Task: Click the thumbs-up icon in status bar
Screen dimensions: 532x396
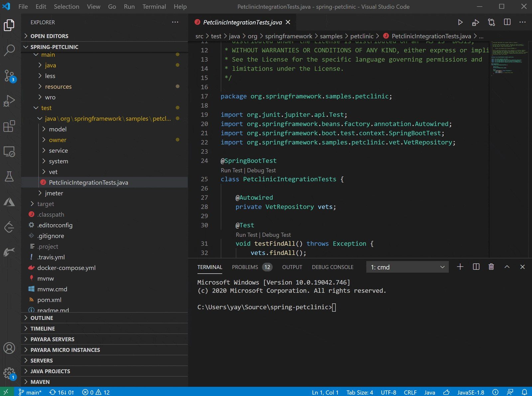Action: coord(446,392)
